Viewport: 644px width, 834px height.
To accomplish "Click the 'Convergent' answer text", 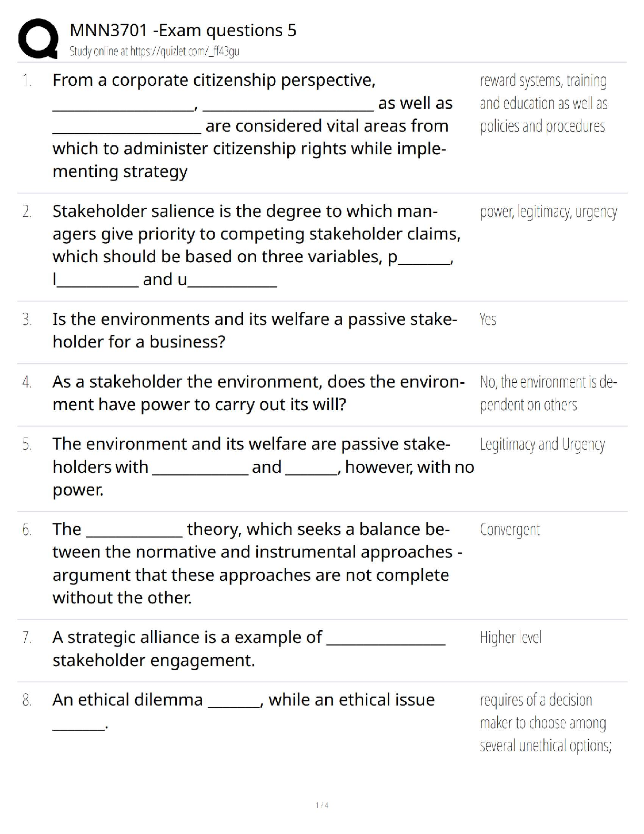I will point(509,530).
